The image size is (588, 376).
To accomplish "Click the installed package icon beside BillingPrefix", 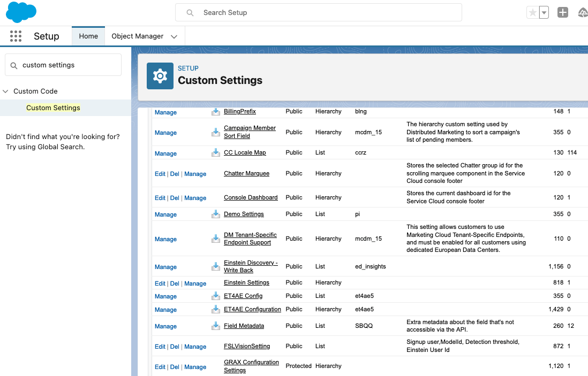I will tap(216, 112).
